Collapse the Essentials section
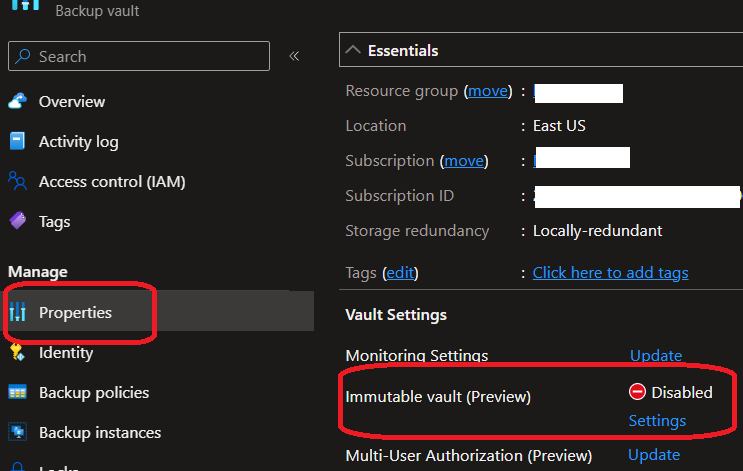The height and width of the screenshot is (471, 743). [354, 50]
